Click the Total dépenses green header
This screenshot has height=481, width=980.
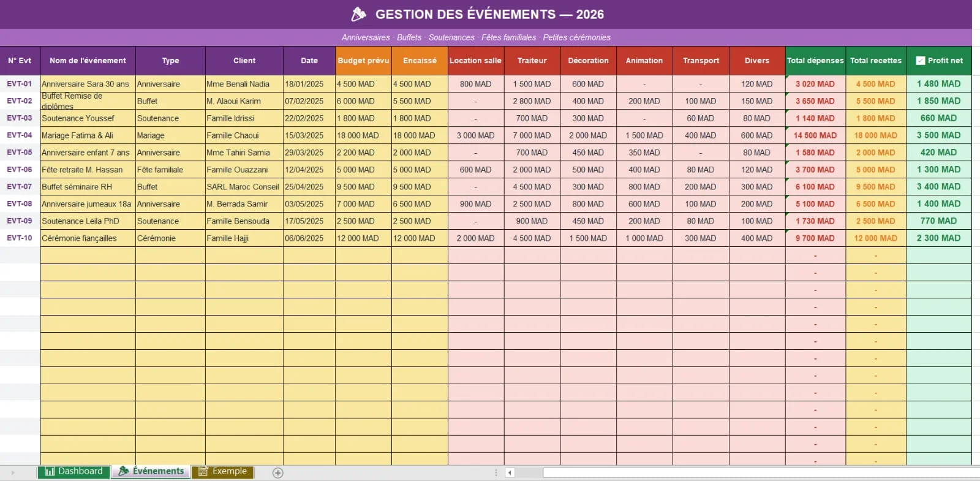[815, 61]
